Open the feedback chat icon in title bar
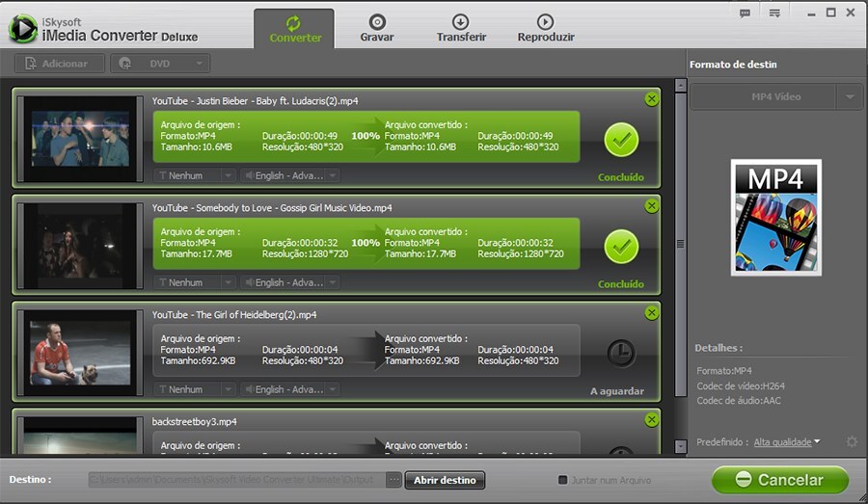Screen dimensions: 868x504 pyautogui.click(x=746, y=13)
